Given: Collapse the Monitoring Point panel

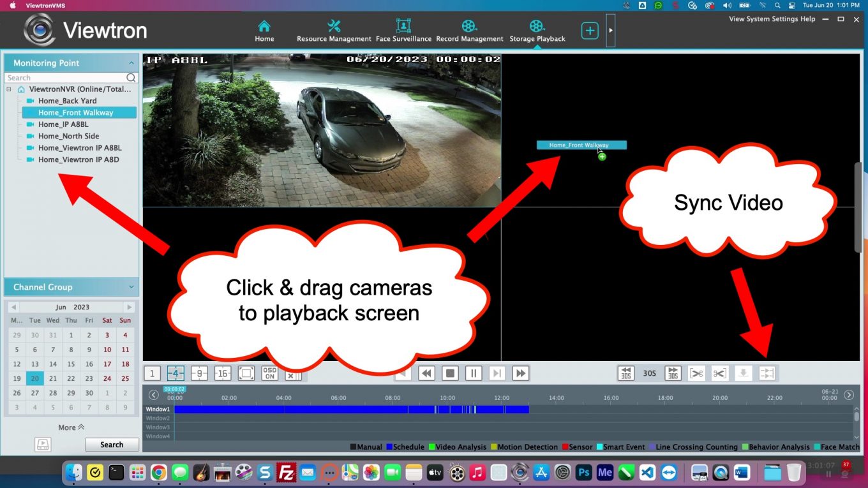Looking at the screenshot, I should click(x=131, y=63).
